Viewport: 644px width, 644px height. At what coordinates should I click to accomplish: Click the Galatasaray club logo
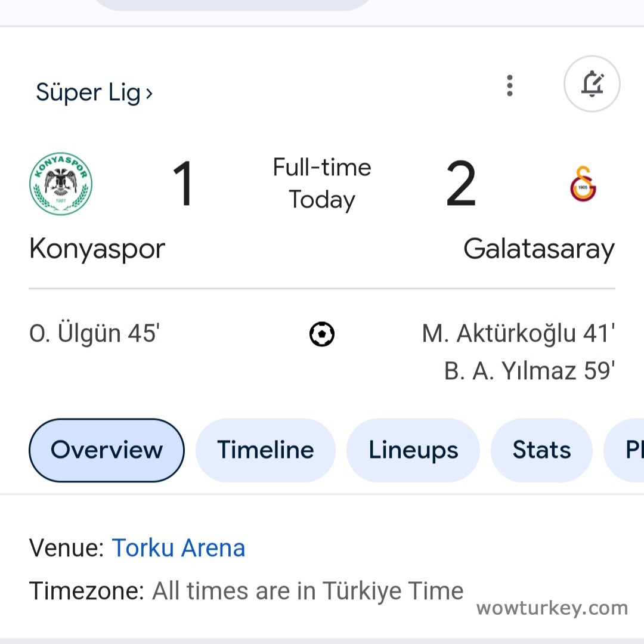tap(584, 184)
